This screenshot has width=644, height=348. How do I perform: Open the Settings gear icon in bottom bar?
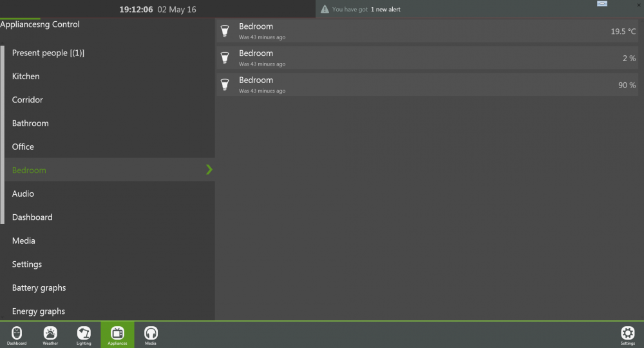click(x=627, y=333)
